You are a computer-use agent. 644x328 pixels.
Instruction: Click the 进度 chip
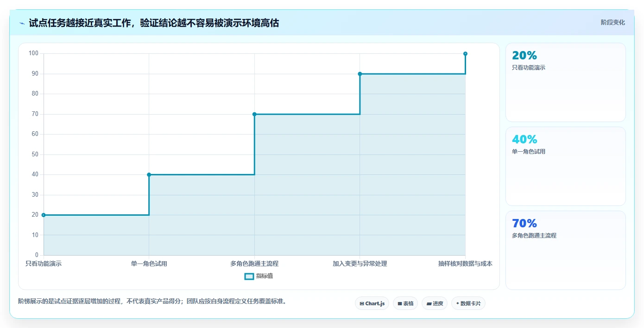[435, 303]
